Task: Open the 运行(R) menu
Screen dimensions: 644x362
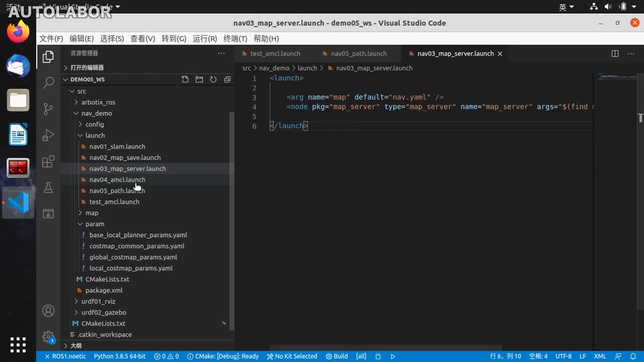Action: pos(205,39)
